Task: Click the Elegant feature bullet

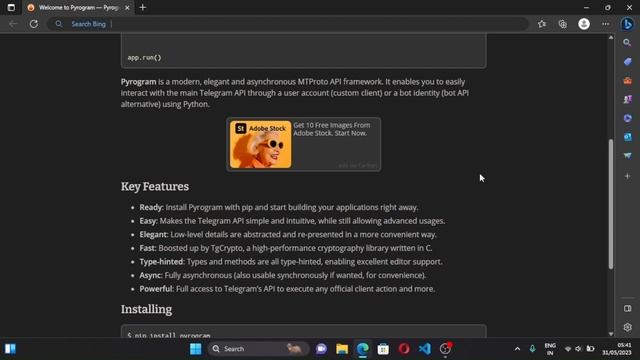Action: 288,234
